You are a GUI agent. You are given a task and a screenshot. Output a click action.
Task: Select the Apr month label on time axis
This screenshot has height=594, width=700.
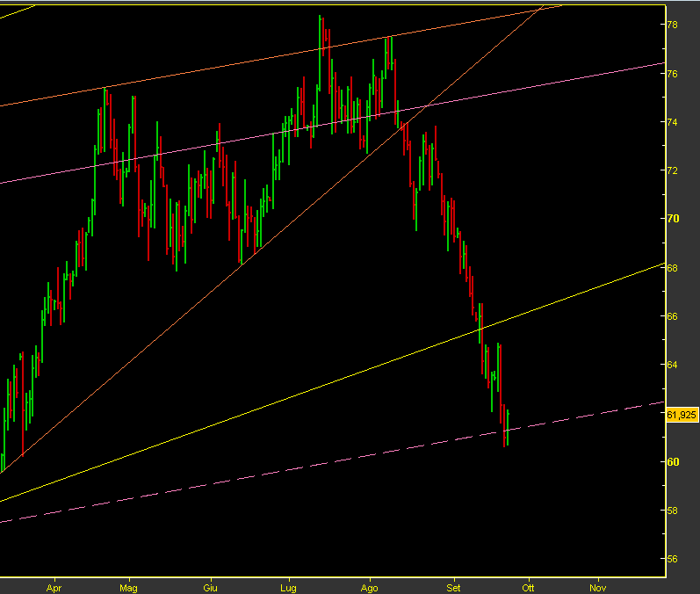pos(54,588)
